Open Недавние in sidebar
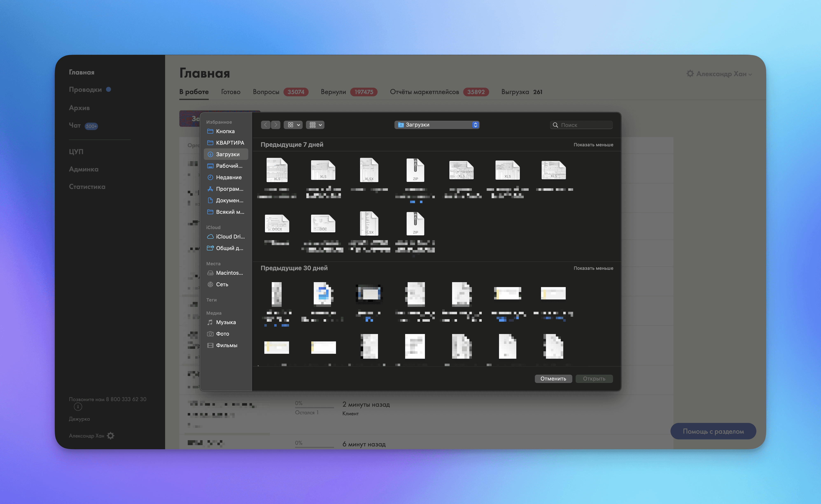This screenshot has height=504, width=821. pyautogui.click(x=229, y=177)
